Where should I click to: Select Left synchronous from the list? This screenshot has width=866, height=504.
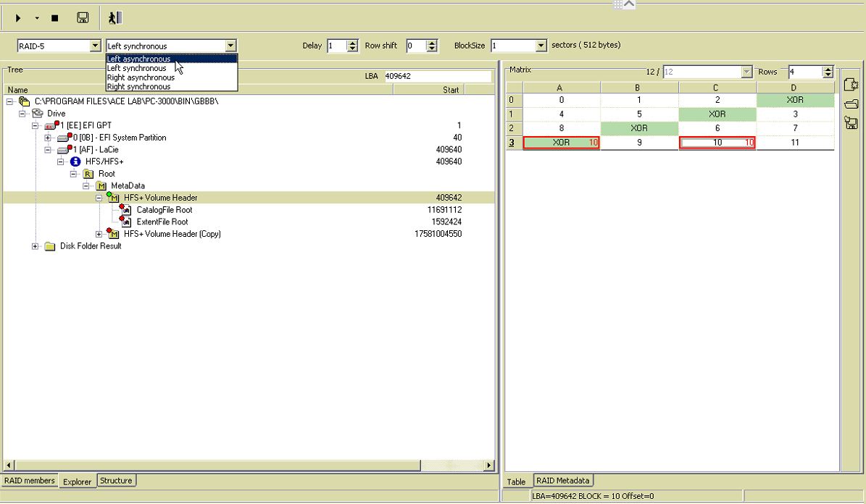(172, 69)
